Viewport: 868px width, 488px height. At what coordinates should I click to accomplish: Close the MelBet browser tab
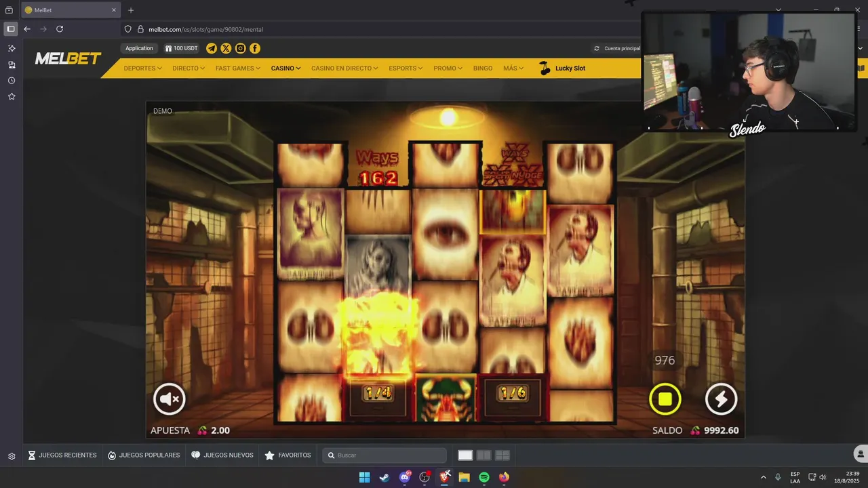pos(113,10)
